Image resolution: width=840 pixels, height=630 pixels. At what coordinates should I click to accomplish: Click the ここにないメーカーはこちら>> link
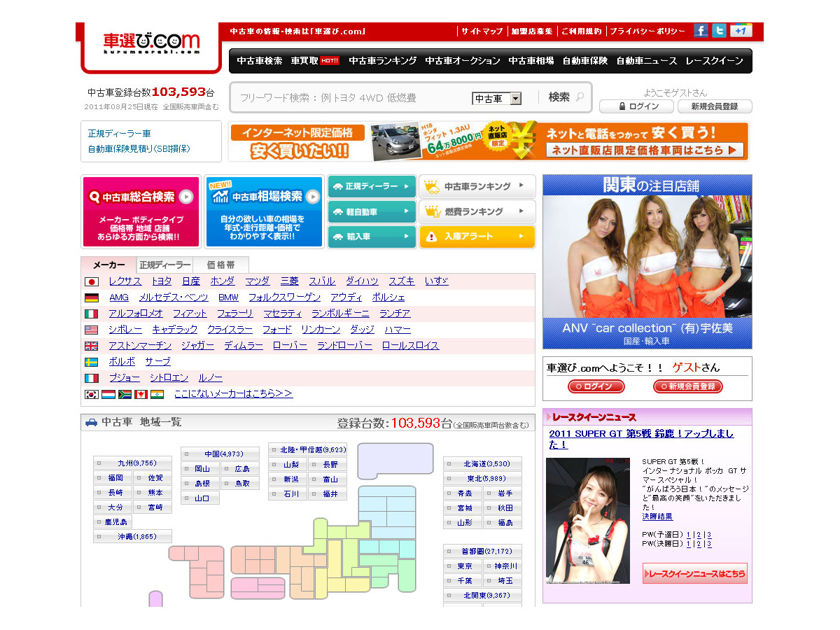234,394
